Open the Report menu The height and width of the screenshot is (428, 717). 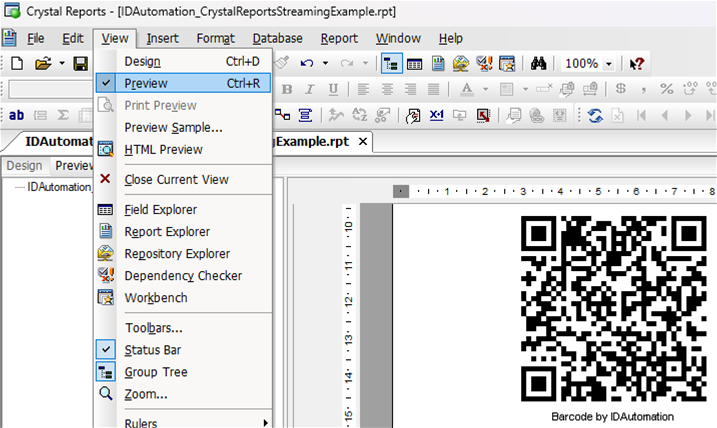(339, 39)
